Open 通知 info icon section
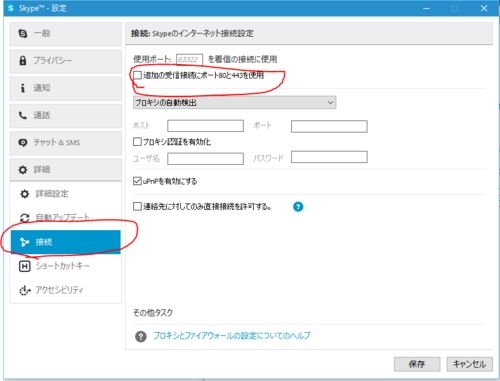This screenshot has width=500, height=381. coord(23,88)
